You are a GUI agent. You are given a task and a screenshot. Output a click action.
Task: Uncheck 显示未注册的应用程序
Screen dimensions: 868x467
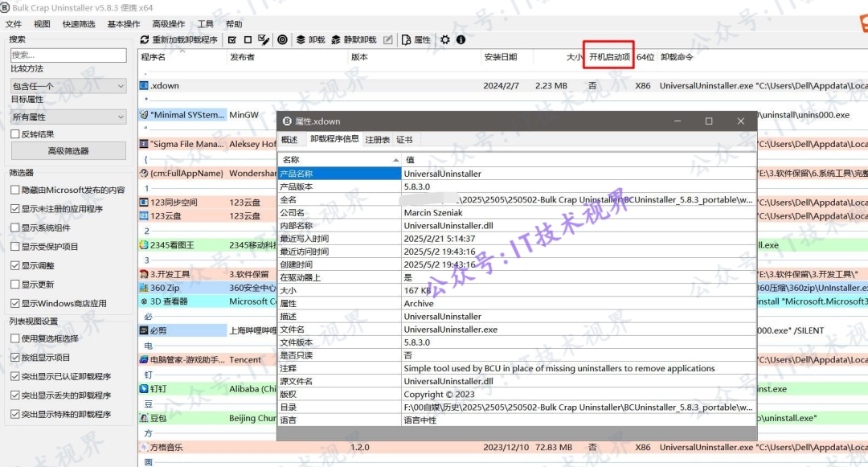(15, 209)
